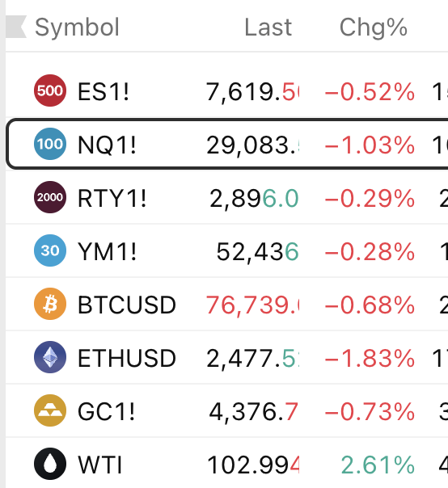The width and height of the screenshot is (448, 488).
Task: Select the ETHUSD symbol name
Action: (127, 358)
